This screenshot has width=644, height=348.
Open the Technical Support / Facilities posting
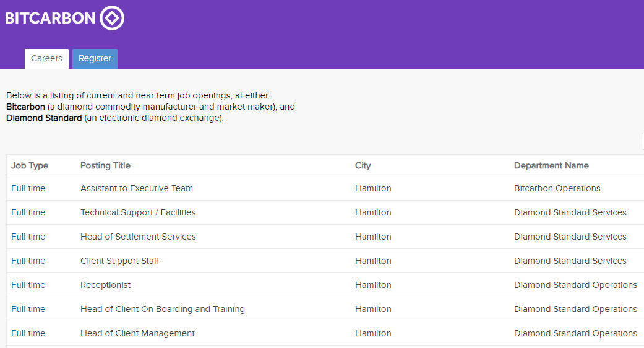138,212
